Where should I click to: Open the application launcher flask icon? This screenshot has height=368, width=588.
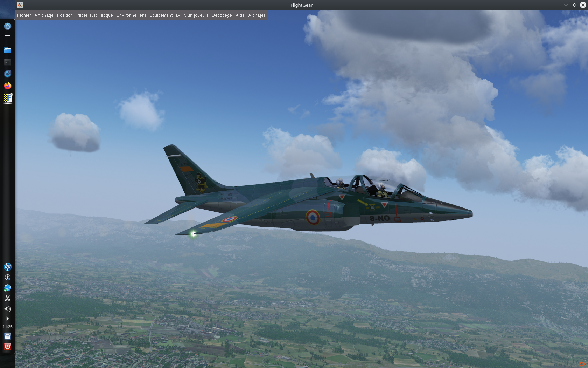click(8, 26)
